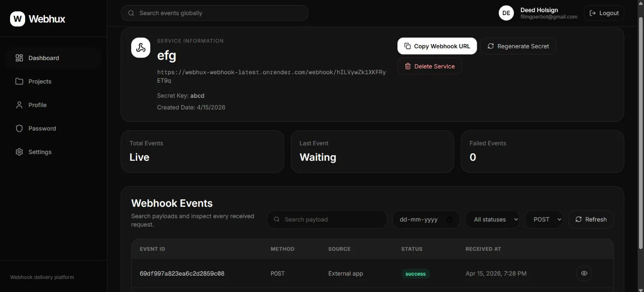The height and width of the screenshot is (292, 644).
Task: Click the Secret Key abcd value
Action: [x=197, y=96]
